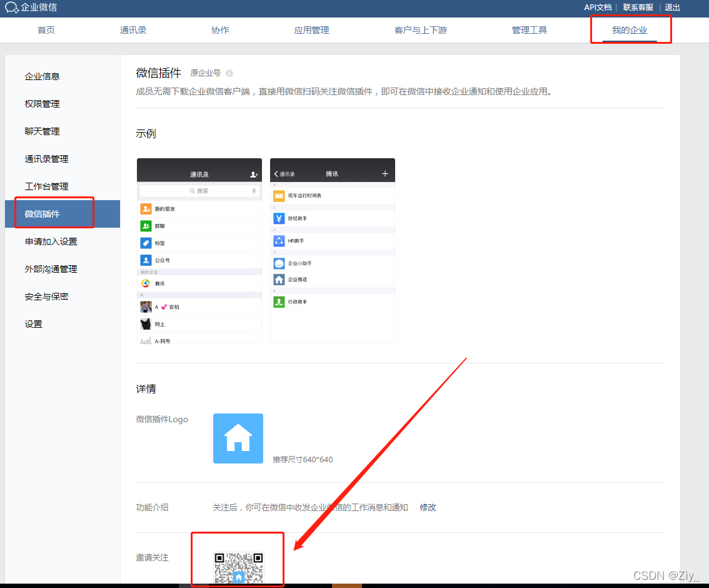Click the microphone icon in example search bar
709x588 pixels.
coord(254,191)
